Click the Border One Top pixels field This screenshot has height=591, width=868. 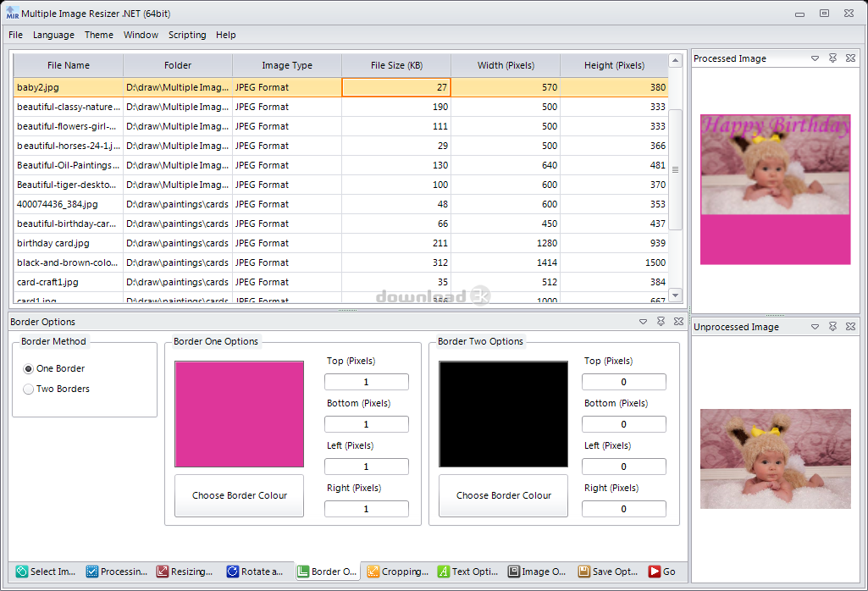(x=366, y=382)
